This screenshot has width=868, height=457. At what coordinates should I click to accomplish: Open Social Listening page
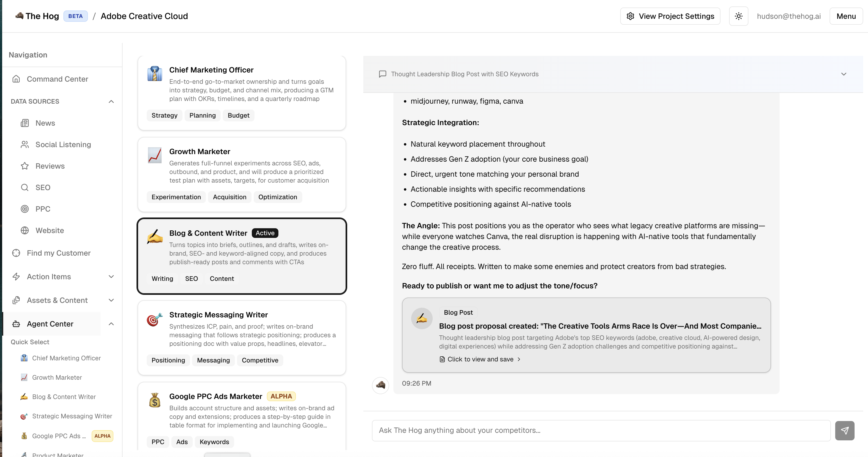63,144
